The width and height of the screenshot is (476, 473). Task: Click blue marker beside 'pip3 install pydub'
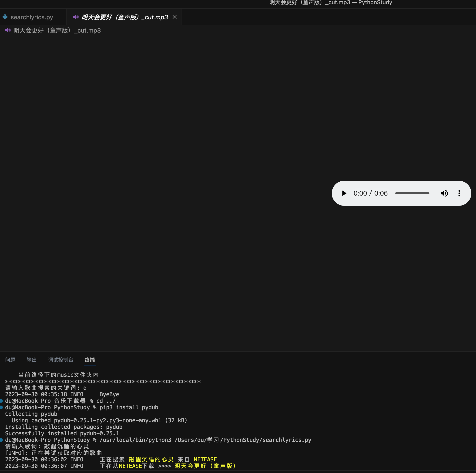(1, 407)
